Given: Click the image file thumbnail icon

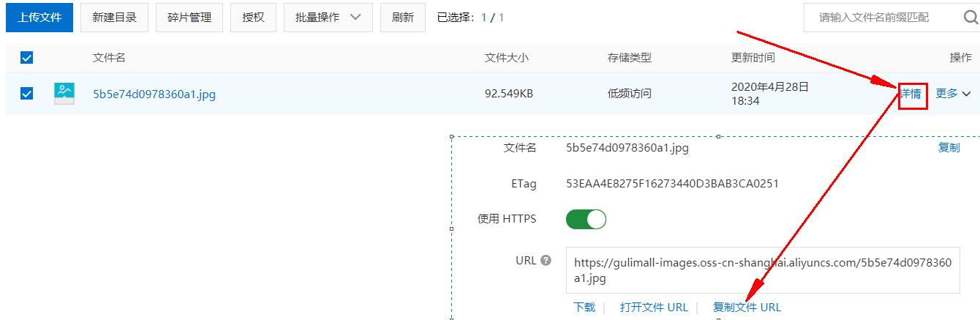Looking at the screenshot, I should 64,93.
